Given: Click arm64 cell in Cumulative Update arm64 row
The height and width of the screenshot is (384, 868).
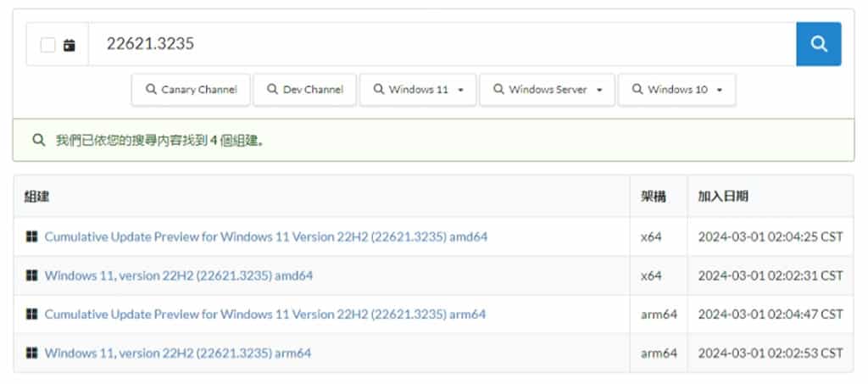Looking at the screenshot, I should (659, 314).
